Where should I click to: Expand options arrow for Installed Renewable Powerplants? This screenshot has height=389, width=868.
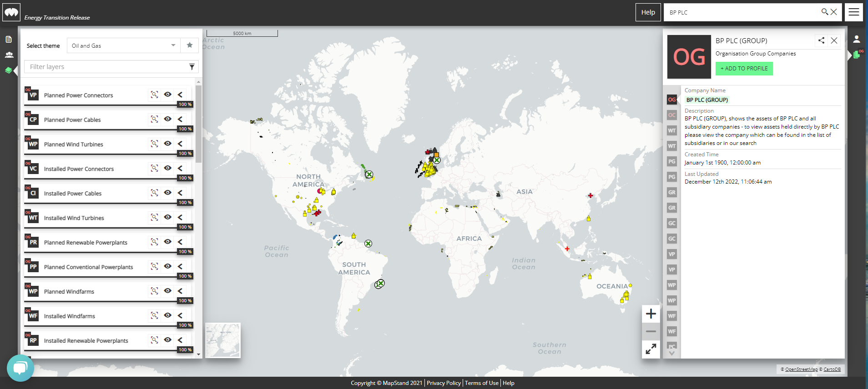click(180, 340)
